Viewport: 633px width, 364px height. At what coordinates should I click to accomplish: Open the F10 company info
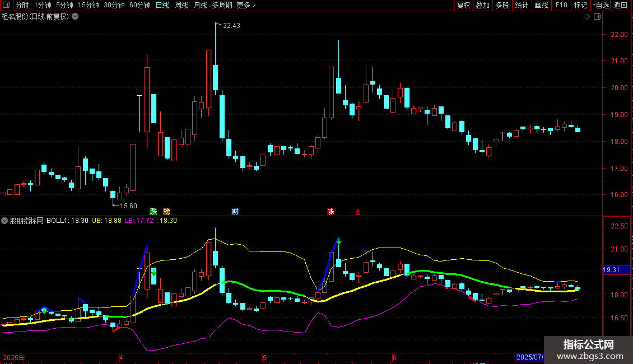[561, 5]
